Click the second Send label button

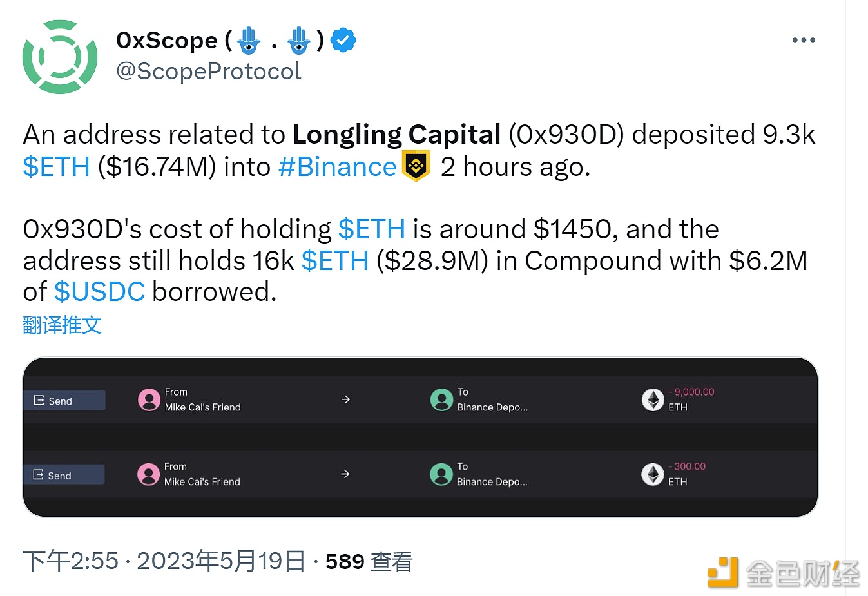(63, 475)
